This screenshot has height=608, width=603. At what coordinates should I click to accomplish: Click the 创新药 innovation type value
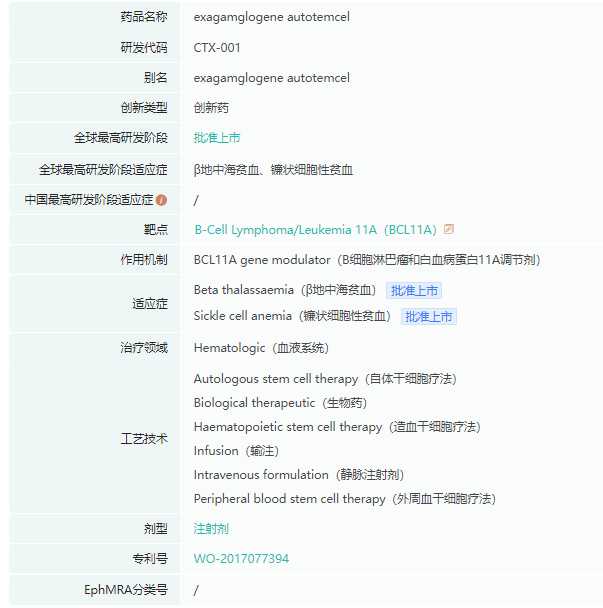211,107
